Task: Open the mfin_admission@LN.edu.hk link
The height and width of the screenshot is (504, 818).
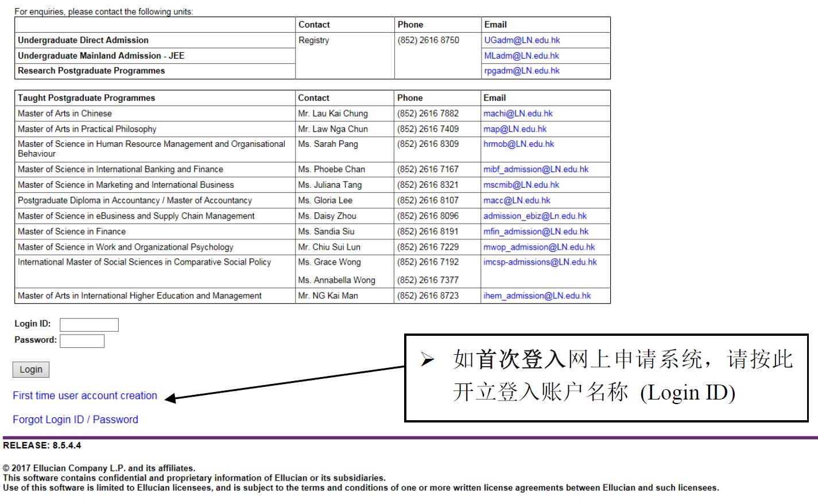Action: pos(536,231)
